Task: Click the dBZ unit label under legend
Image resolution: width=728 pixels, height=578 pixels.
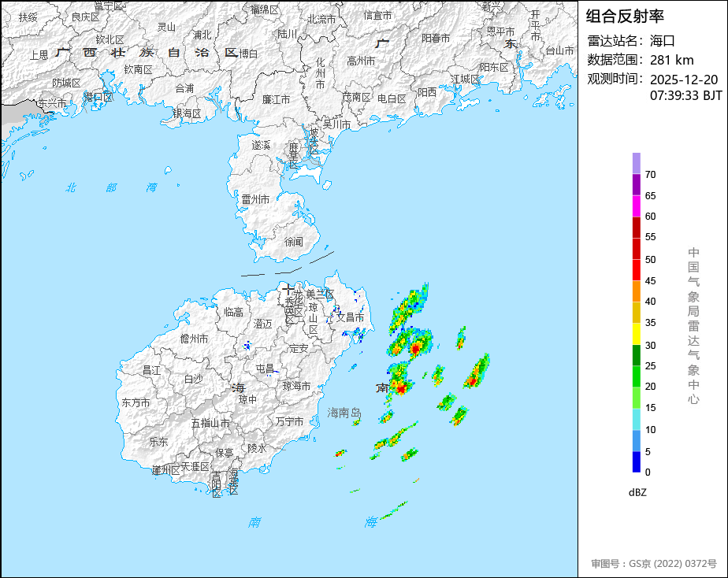Action: (x=637, y=493)
